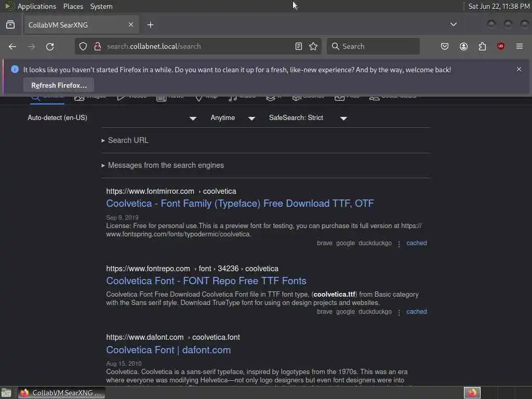Open Firefox View icon left of tabs
Image resolution: width=532 pixels, height=399 pixels.
pos(10,25)
